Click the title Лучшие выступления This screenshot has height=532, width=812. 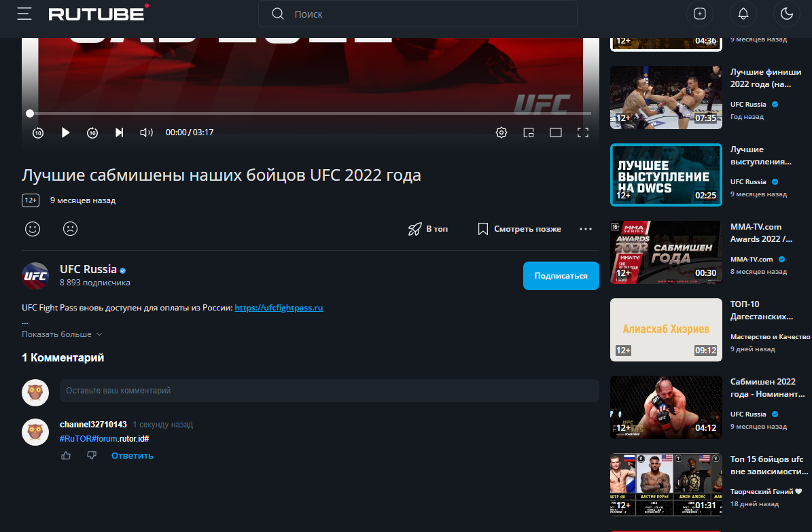click(761, 156)
